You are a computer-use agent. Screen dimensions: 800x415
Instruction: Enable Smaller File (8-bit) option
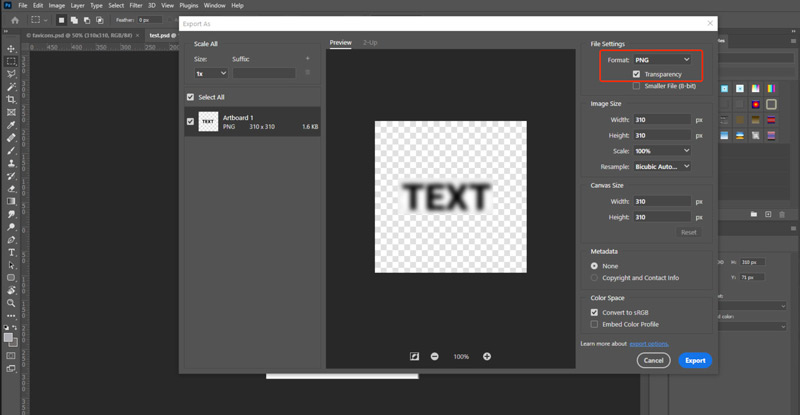point(636,86)
